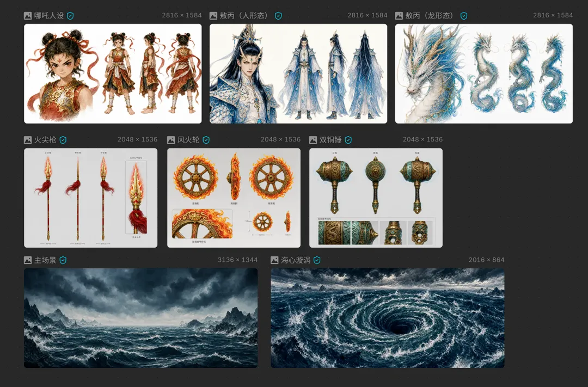Select the 敖丙（人形态）title text
This screenshot has width=588, height=387.
click(246, 16)
